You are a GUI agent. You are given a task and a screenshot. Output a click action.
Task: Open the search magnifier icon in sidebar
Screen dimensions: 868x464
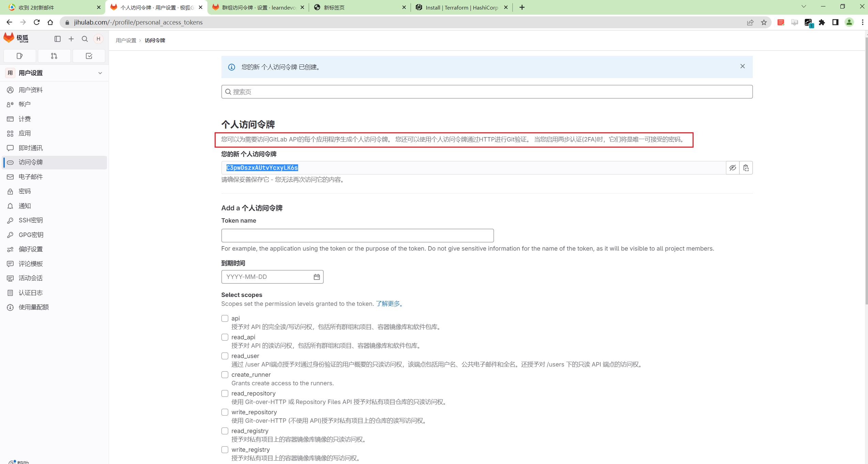85,39
